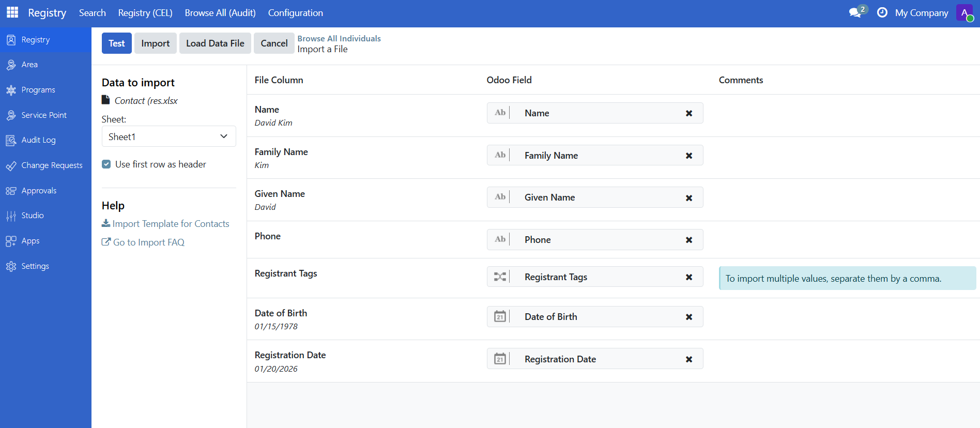Remove the Registrant Tags field mapping
Screen dimensions: 980x428
click(688, 277)
